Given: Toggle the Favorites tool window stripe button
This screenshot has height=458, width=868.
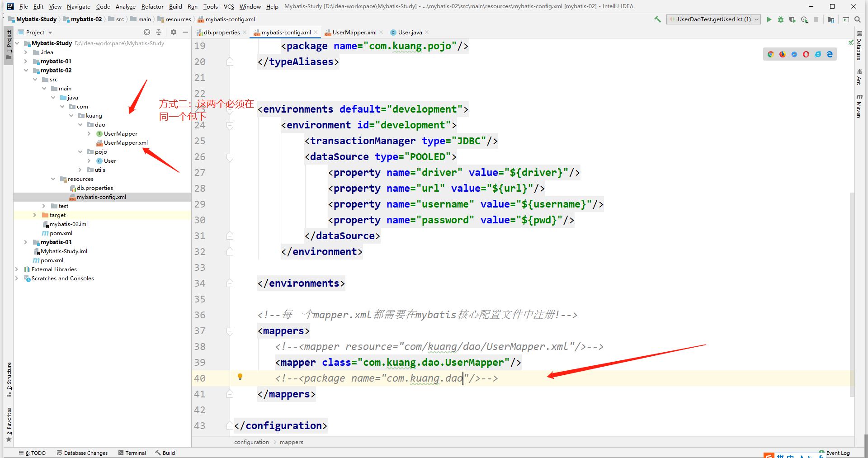Looking at the screenshot, I should point(9,425).
